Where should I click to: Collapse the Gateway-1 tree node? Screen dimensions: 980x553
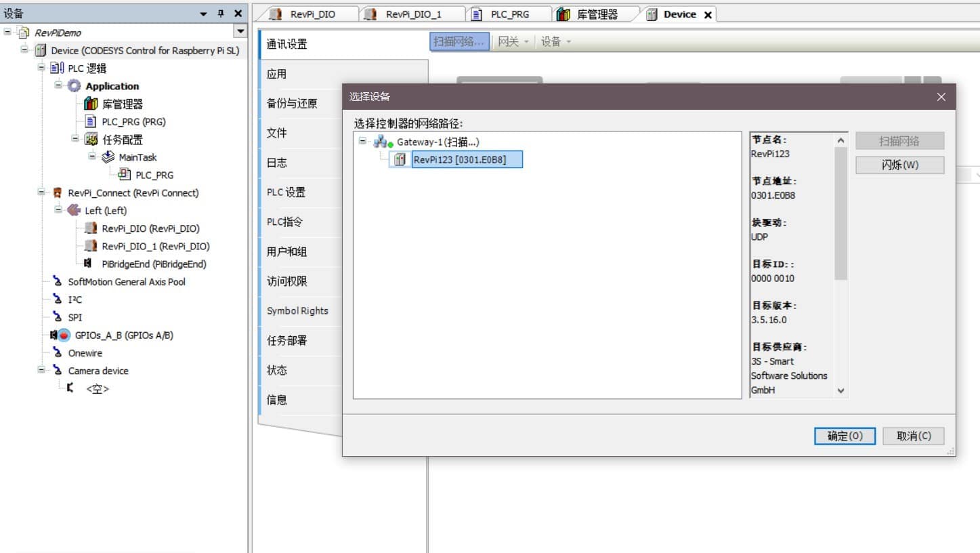pyautogui.click(x=363, y=141)
